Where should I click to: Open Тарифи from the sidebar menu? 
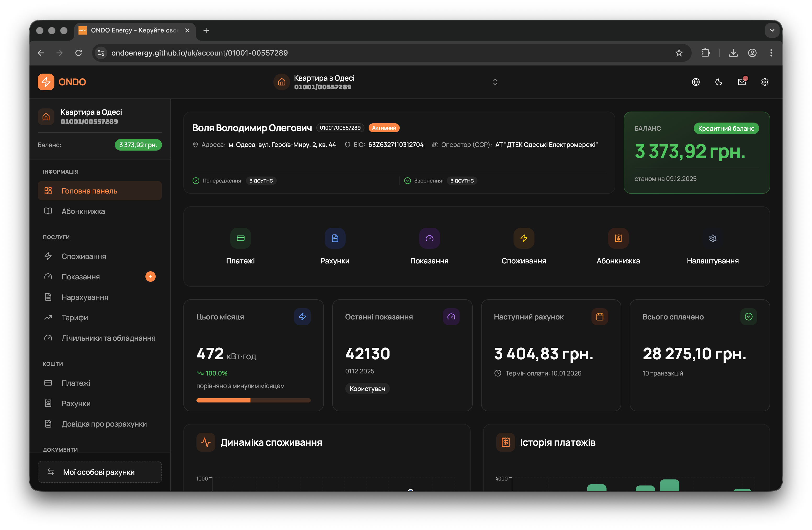click(x=74, y=317)
